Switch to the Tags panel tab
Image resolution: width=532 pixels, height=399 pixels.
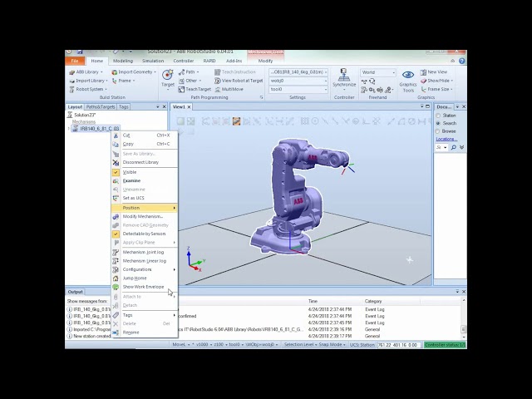tap(124, 107)
